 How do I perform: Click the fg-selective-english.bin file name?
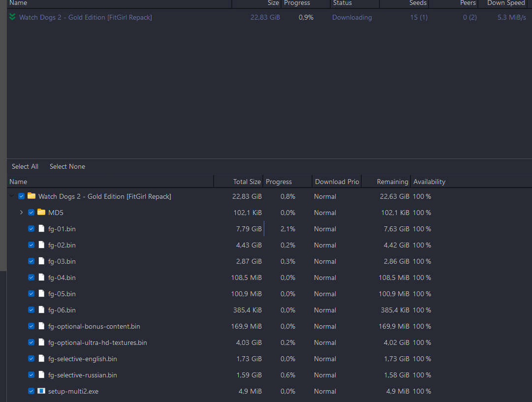(x=83, y=359)
